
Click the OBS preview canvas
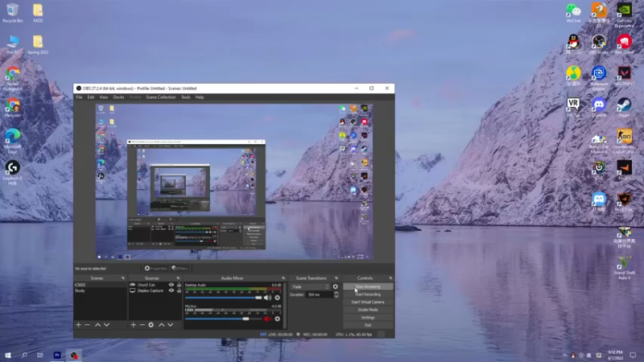234,182
